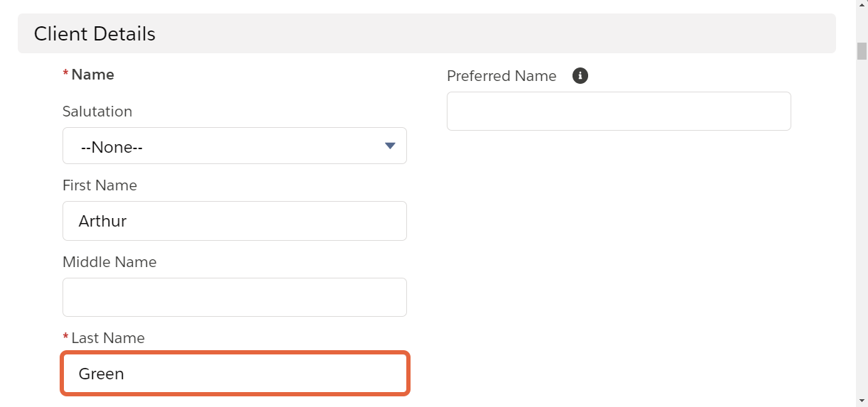Click the scrollbar track above the thumb

pos(862,27)
